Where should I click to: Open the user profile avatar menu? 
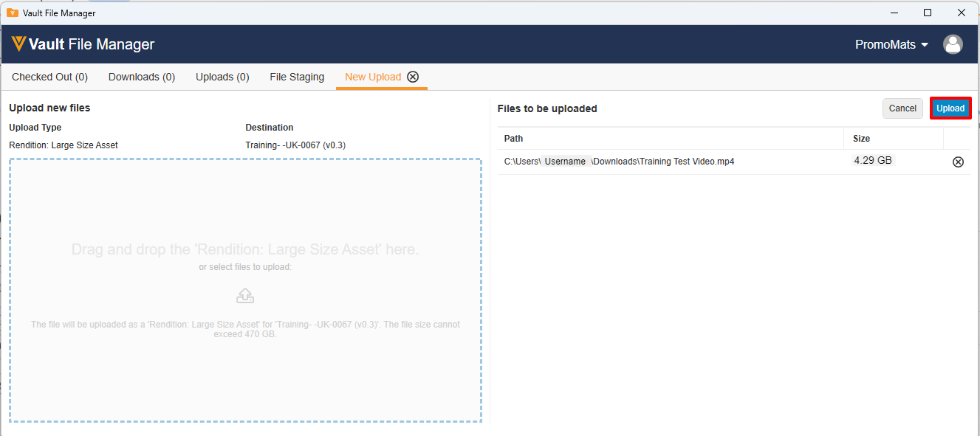click(x=953, y=44)
